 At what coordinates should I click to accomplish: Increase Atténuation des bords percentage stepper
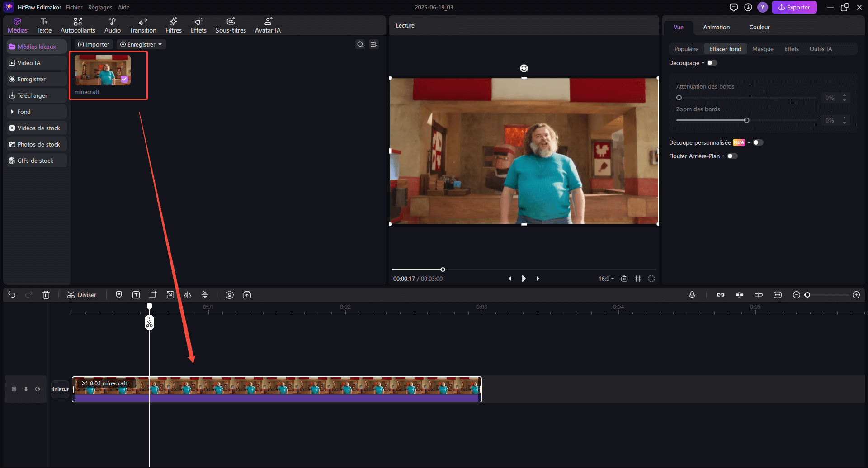click(844, 95)
